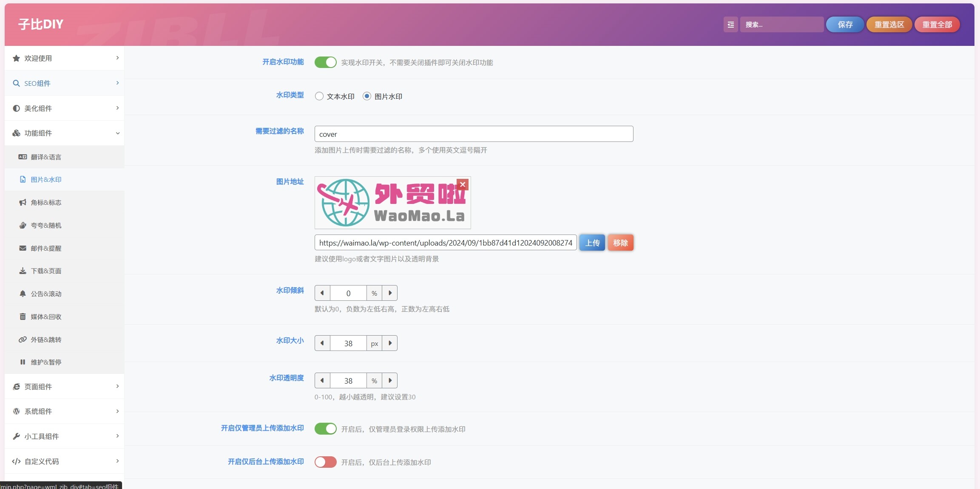The width and height of the screenshot is (980, 489).
Task: Click the 保存 button
Action: pos(844,24)
